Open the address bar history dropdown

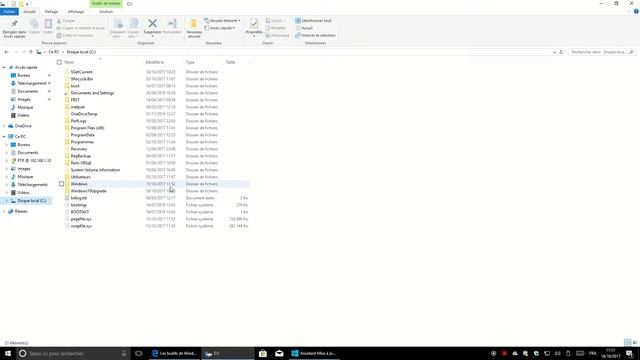pyautogui.click(x=554, y=52)
